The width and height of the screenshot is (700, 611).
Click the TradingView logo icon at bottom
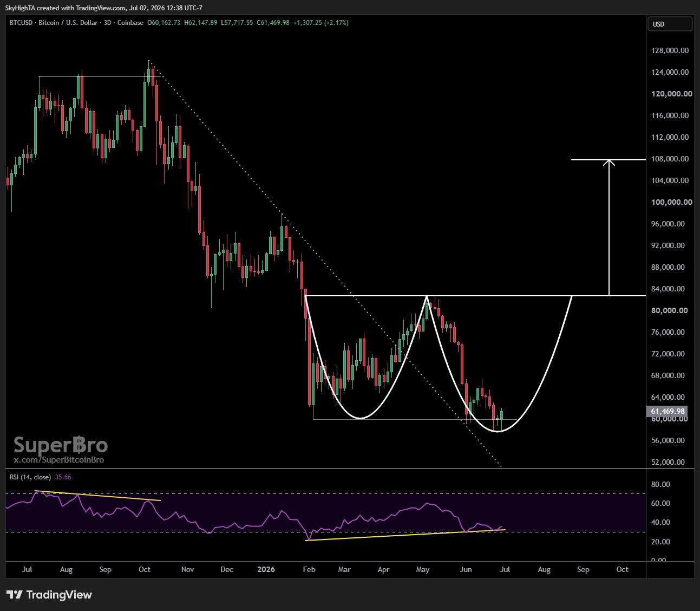pyautogui.click(x=14, y=595)
